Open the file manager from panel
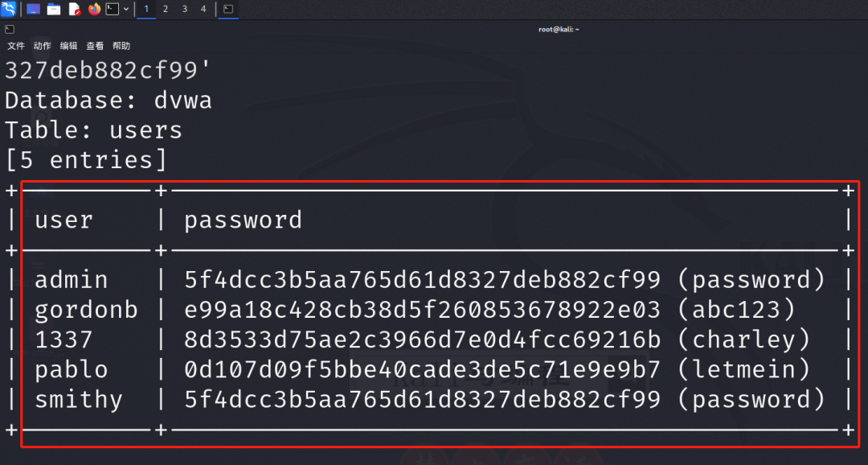Viewport: 868px width, 465px height. click(x=54, y=9)
